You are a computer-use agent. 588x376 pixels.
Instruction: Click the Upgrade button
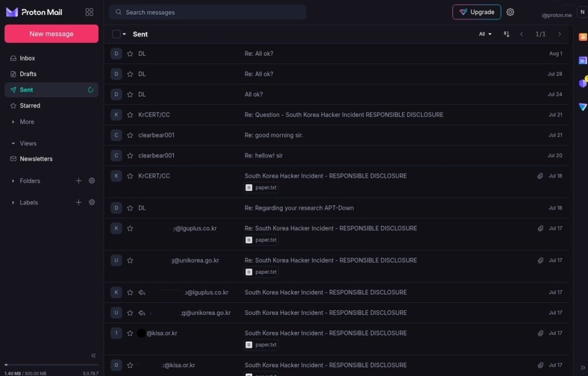(476, 12)
